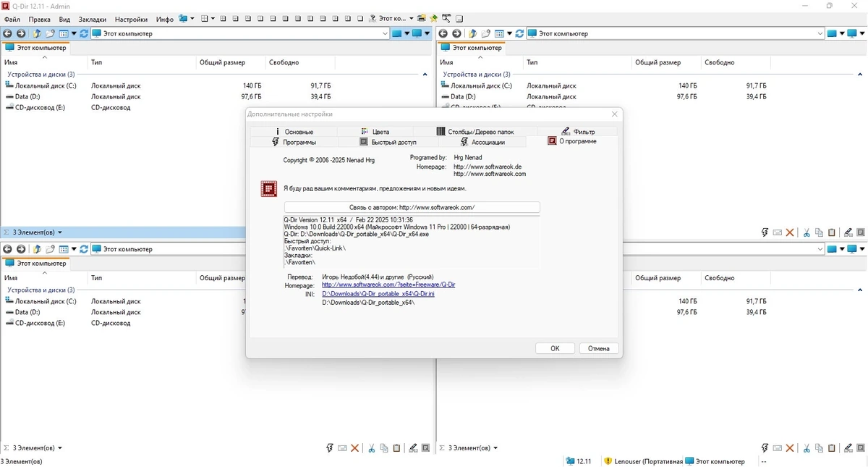The height and width of the screenshot is (467, 868).
Task: Open the Правка menu
Action: [40, 19]
